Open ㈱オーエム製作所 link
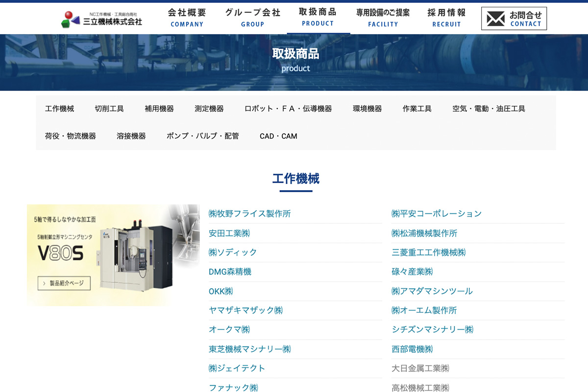 click(424, 311)
